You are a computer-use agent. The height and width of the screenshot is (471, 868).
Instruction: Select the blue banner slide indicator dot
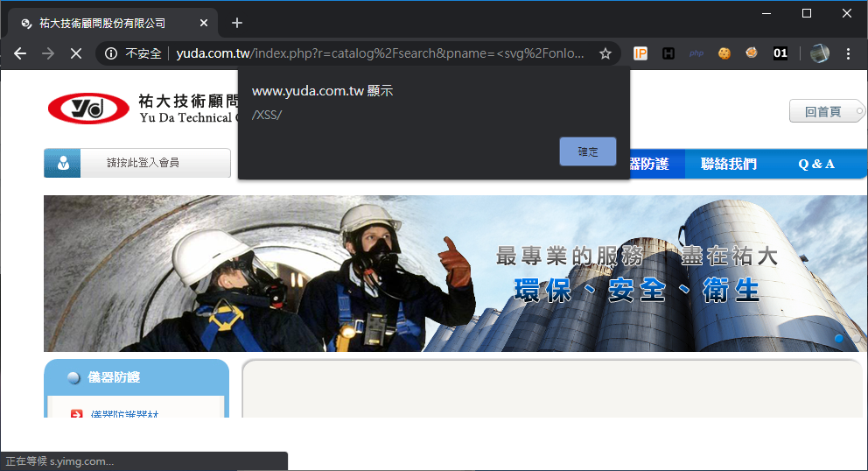pyautogui.click(x=838, y=338)
